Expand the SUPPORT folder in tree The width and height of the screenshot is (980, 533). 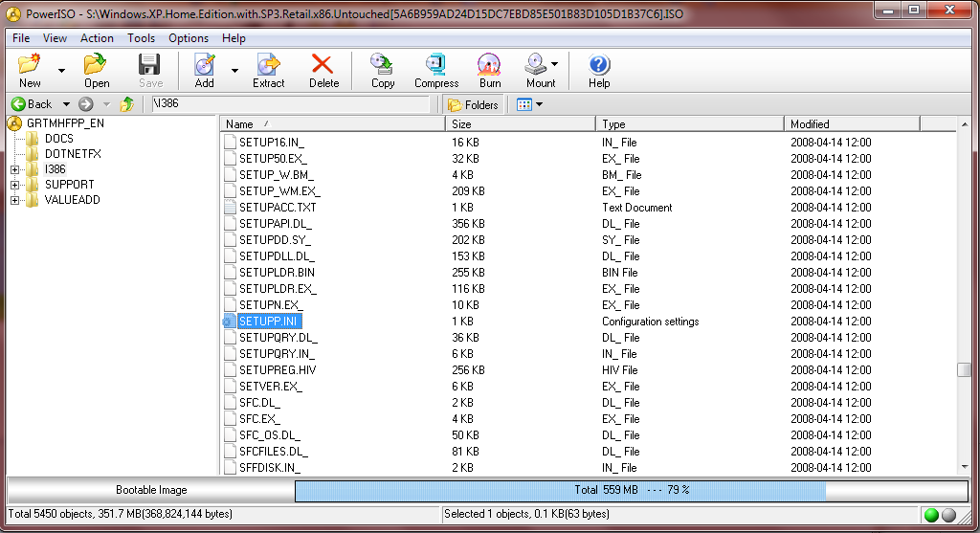coord(14,185)
